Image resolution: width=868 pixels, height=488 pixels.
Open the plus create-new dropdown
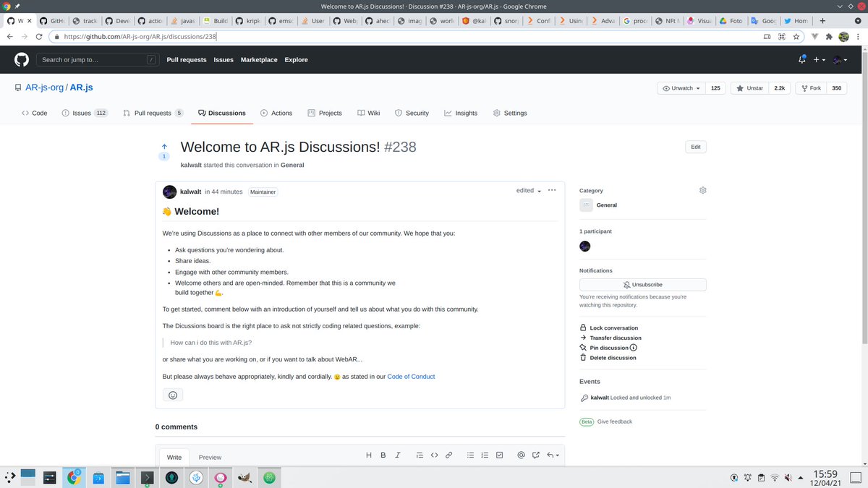pyautogui.click(x=820, y=60)
